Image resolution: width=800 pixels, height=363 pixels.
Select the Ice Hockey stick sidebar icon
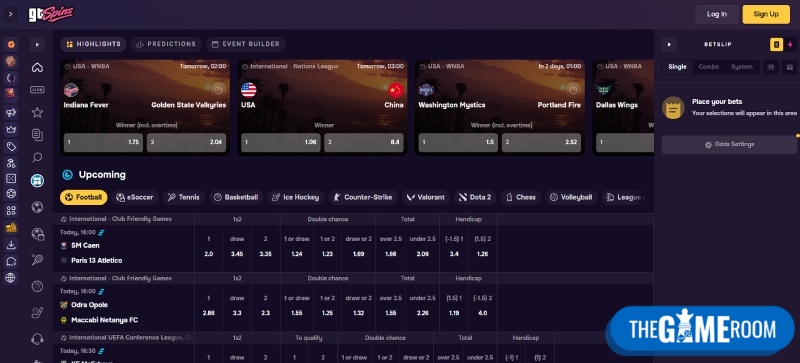(37, 312)
